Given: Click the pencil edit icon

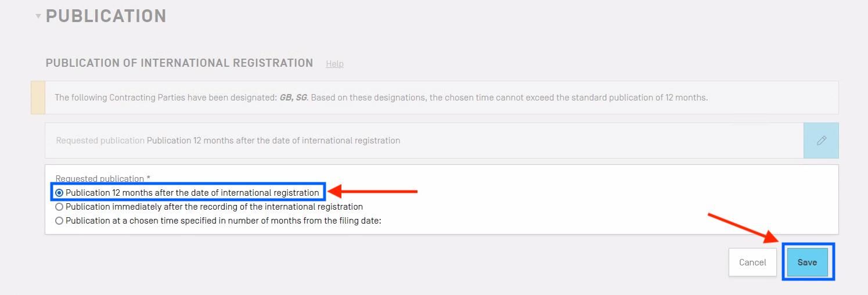Looking at the screenshot, I should tap(821, 141).
